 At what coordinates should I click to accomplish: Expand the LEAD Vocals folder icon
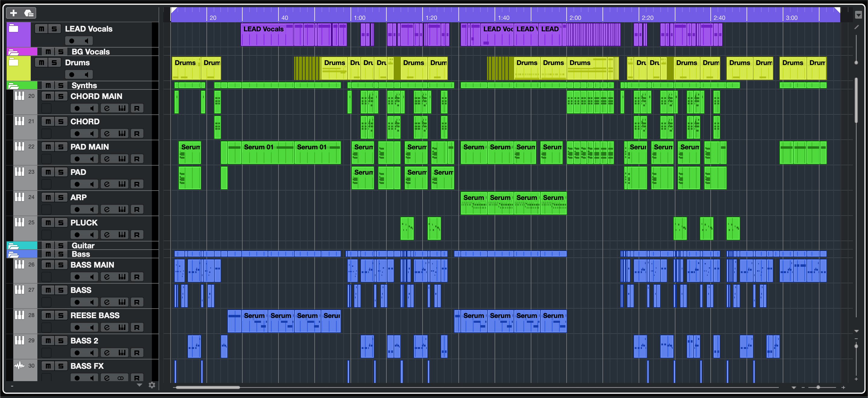[14, 28]
